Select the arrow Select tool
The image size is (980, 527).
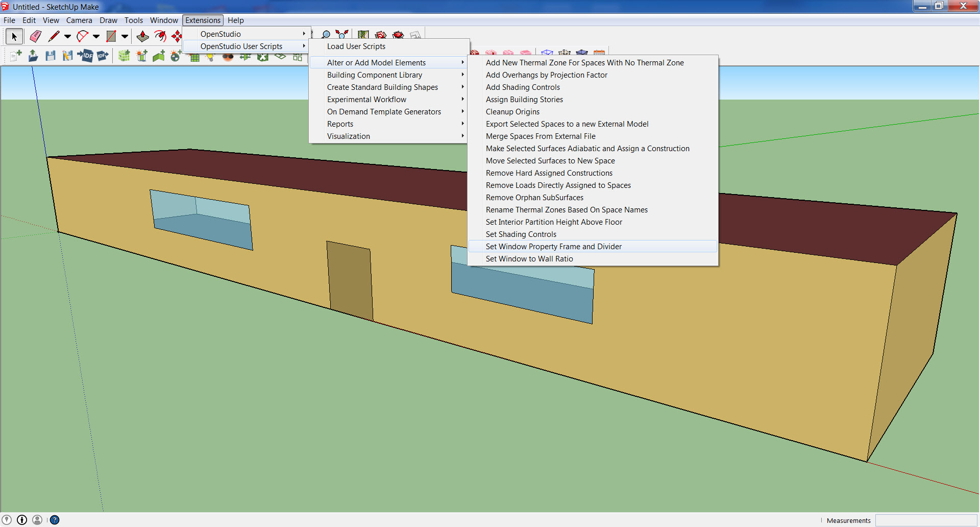pyautogui.click(x=14, y=36)
